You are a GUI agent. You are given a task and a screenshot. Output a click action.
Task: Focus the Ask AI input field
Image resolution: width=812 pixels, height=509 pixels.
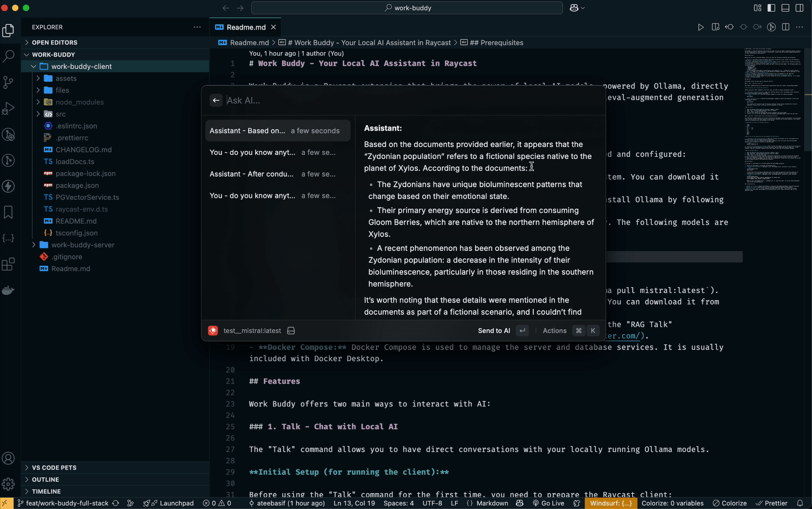click(x=404, y=100)
